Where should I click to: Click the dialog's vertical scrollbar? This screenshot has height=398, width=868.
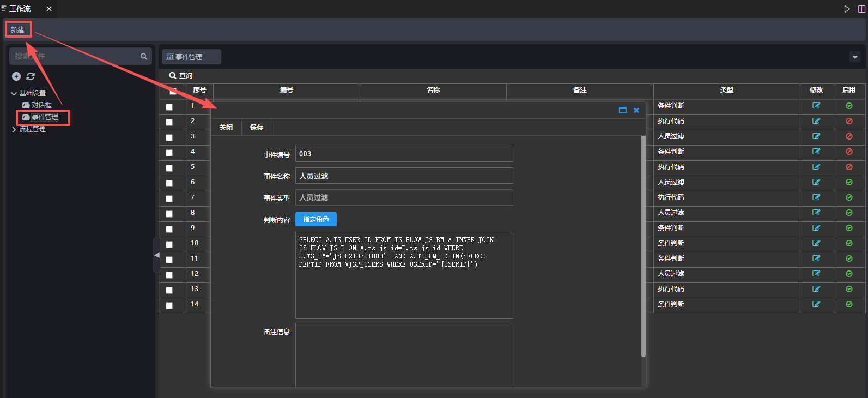[643, 245]
